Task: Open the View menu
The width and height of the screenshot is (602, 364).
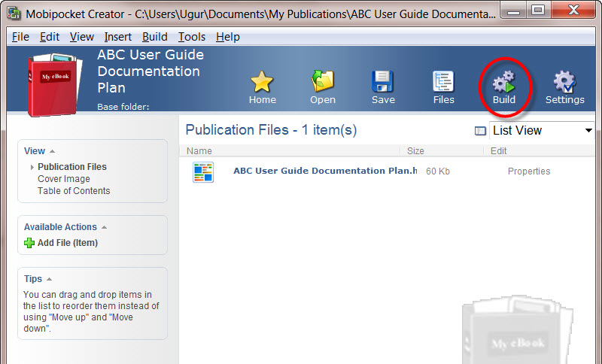Action: [x=82, y=37]
